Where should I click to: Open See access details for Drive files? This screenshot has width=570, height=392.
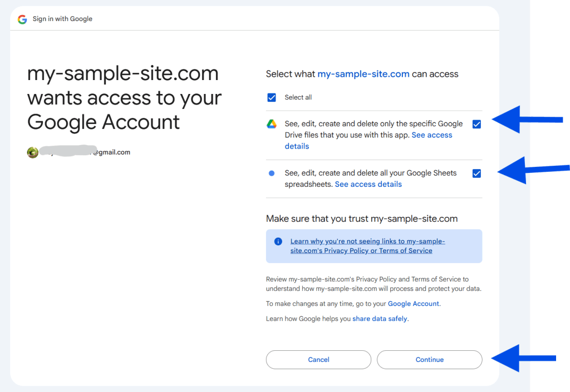(368, 141)
